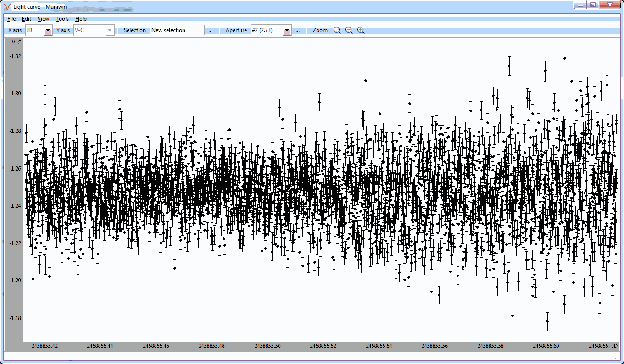Select the lowest data point below -1.18
The width and height of the screenshot is (624, 364).
(x=547, y=321)
